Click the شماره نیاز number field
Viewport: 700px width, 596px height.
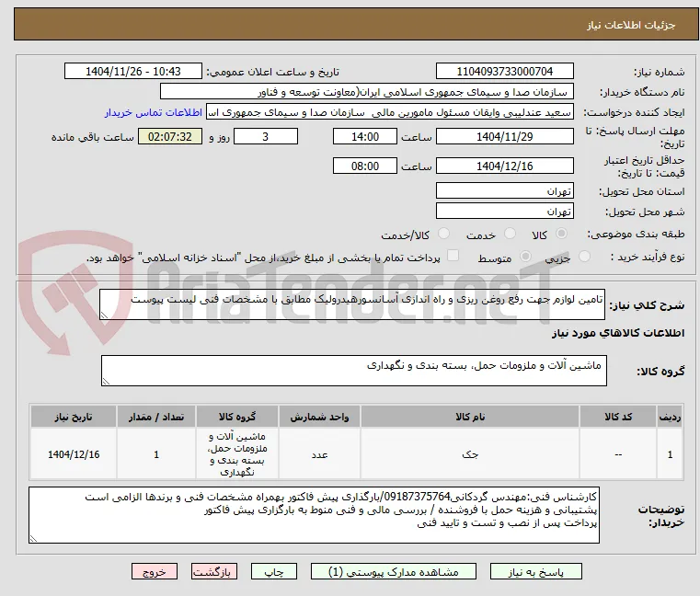(504, 72)
